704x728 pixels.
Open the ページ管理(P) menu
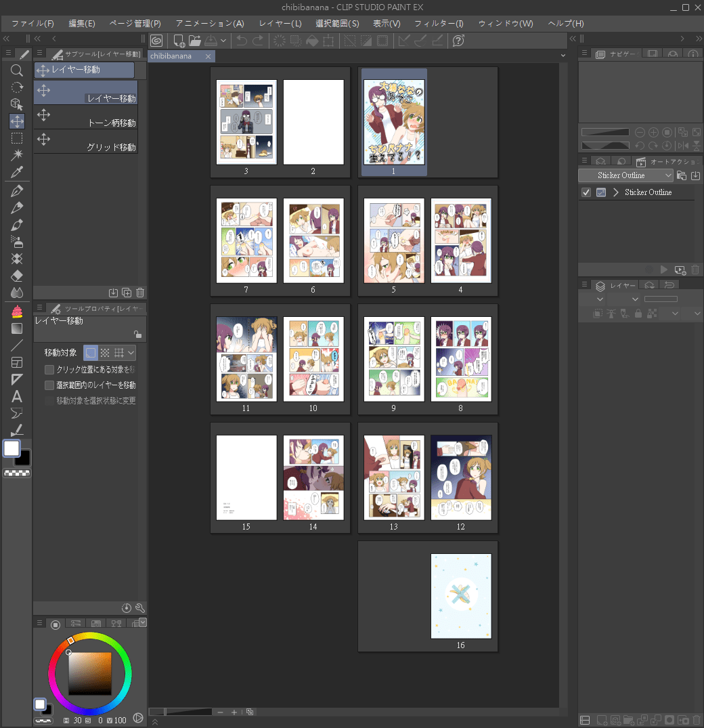(x=135, y=23)
